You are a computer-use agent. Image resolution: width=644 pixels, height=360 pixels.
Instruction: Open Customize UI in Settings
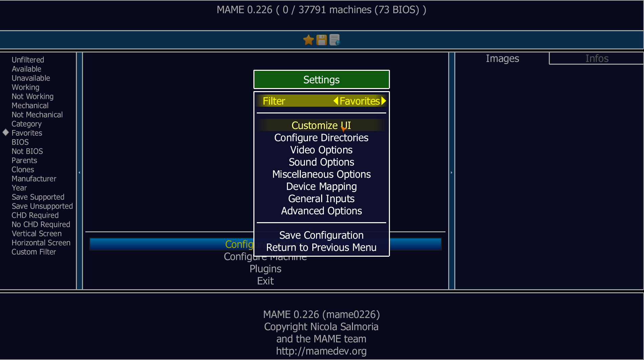(321, 125)
